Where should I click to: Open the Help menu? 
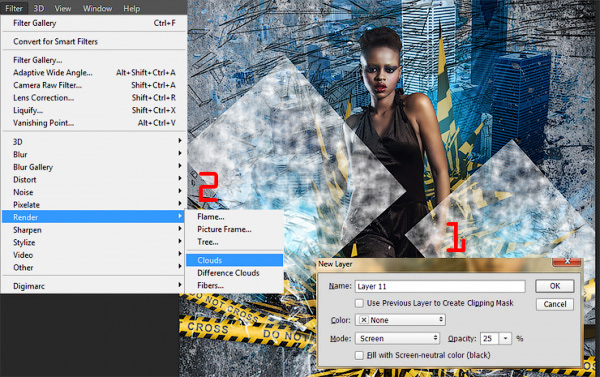(x=131, y=8)
